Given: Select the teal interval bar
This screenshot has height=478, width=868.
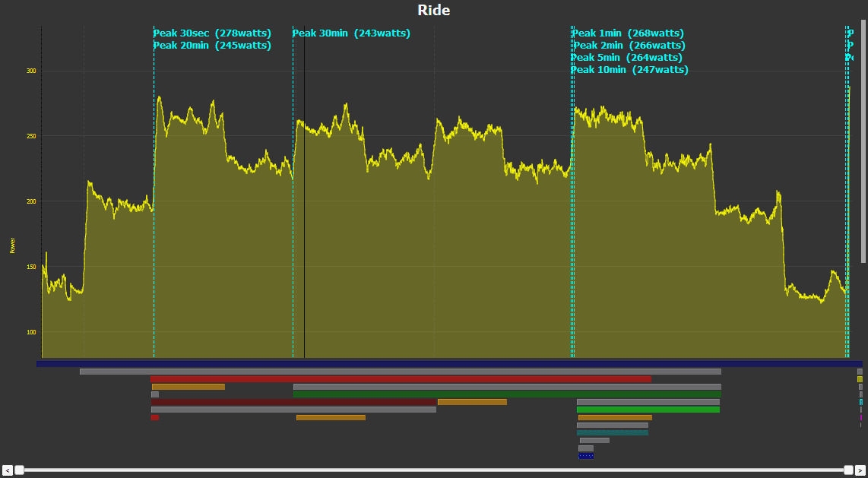Looking at the screenshot, I should [613, 432].
